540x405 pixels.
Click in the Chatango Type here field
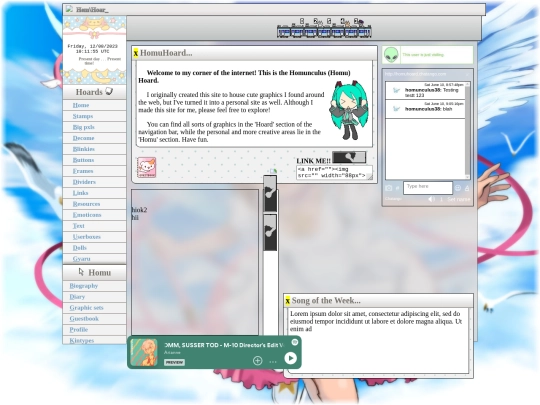pos(428,188)
